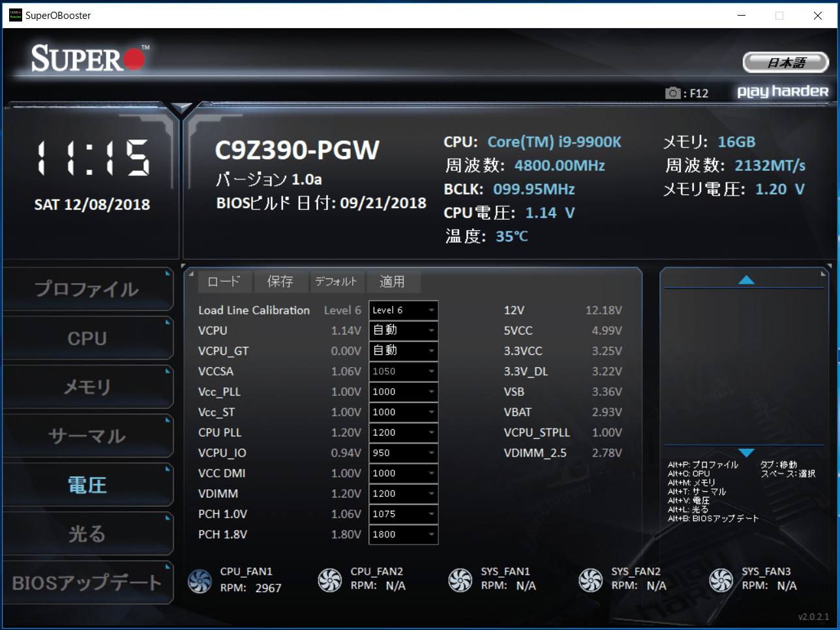Click the デフォルト button

pos(337,282)
